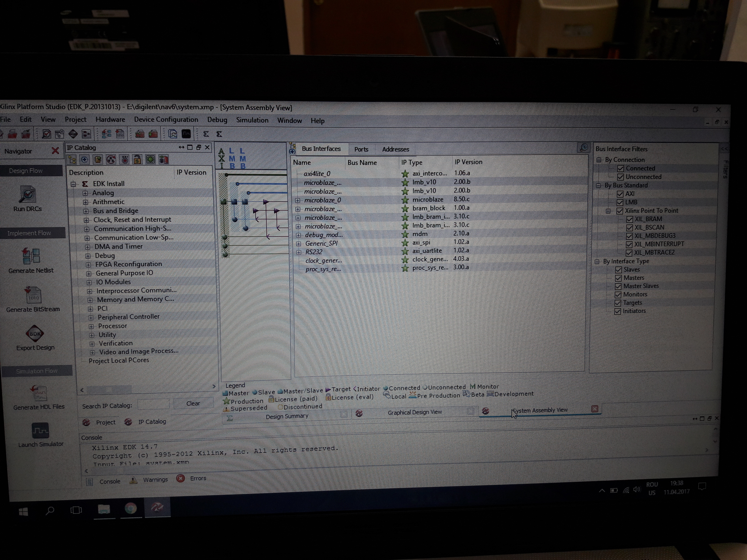Click the black simulator waveform toolbar icon

(x=186, y=134)
